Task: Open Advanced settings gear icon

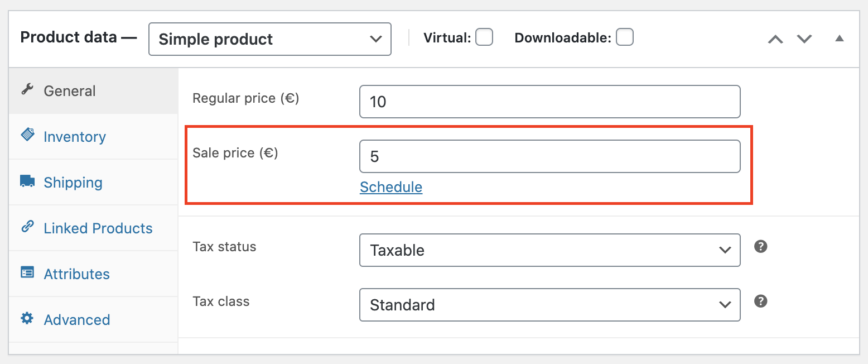Action: coord(27,318)
